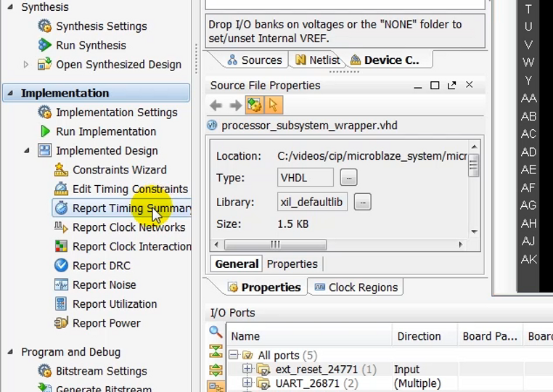Screen dimensions: 553x392
Task: Click vertical scrollbar up arrow in properties
Action: click(x=474, y=147)
